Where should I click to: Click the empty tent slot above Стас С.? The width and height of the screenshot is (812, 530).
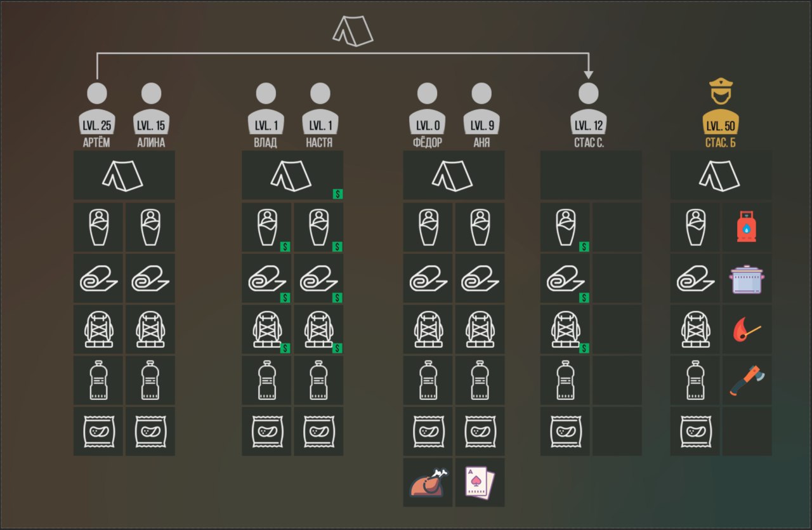click(591, 175)
